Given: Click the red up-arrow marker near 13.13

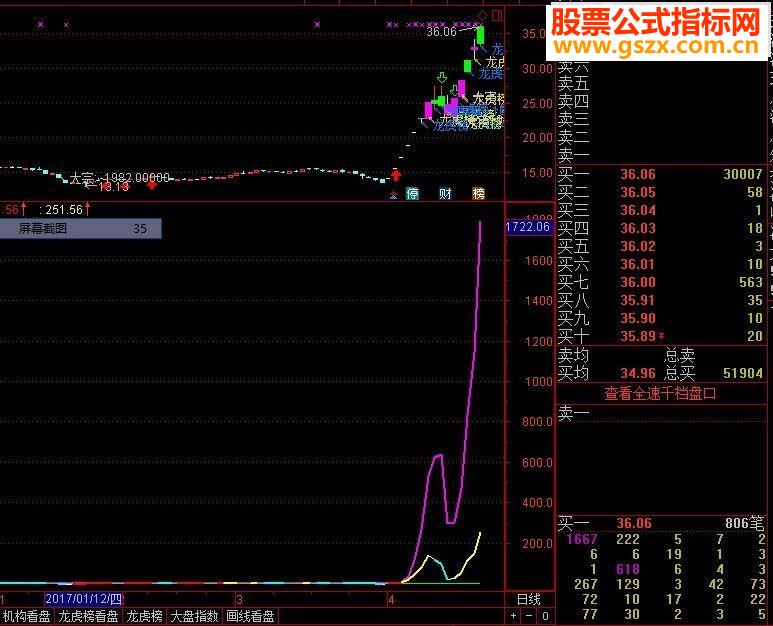Looking at the screenshot, I should 152,184.
